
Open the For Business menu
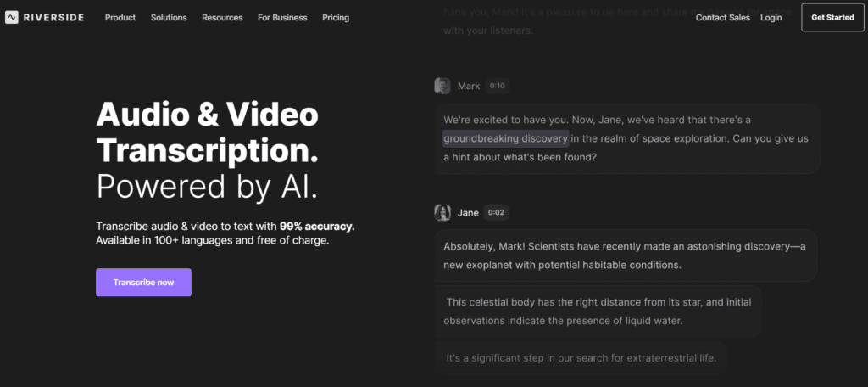pos(282,18)
